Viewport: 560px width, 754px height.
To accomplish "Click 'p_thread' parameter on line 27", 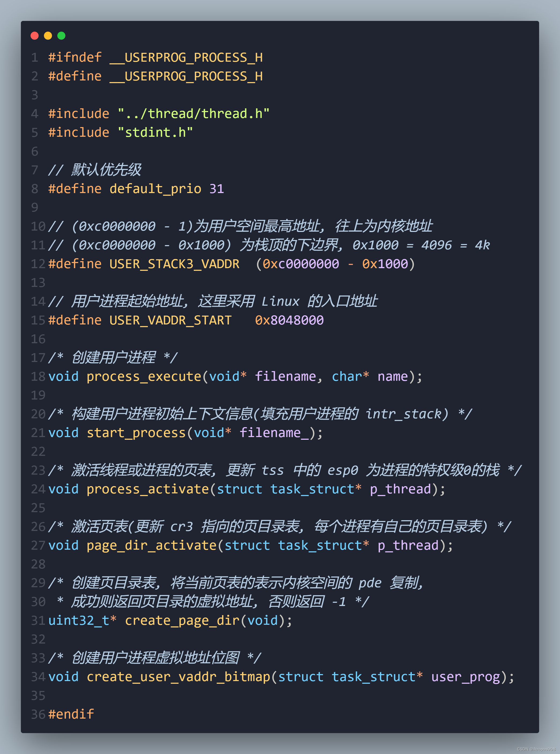I will click(408, 545).
